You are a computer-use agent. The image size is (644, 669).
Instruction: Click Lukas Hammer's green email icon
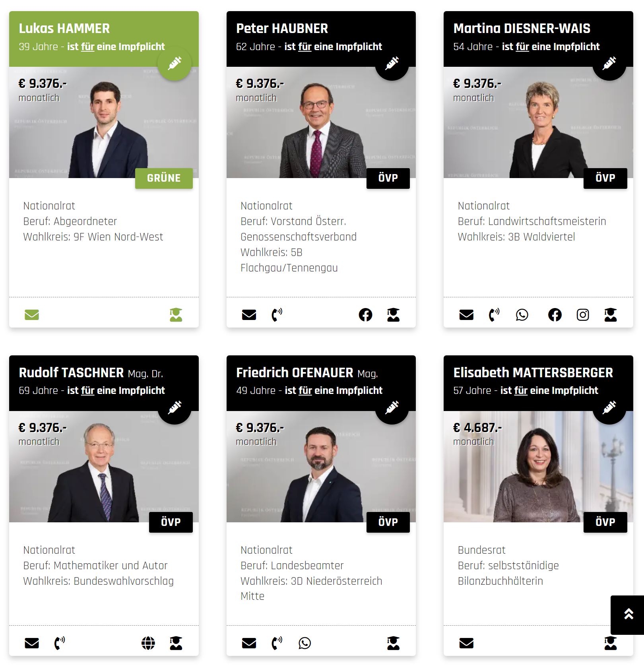32,315
